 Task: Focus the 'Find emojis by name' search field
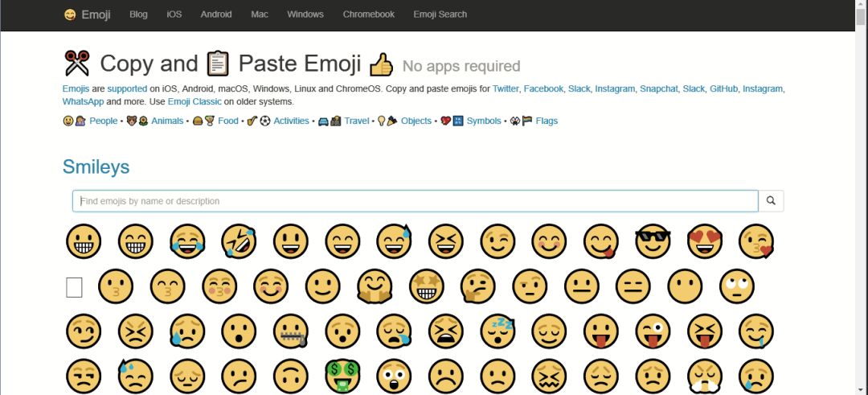416,201
